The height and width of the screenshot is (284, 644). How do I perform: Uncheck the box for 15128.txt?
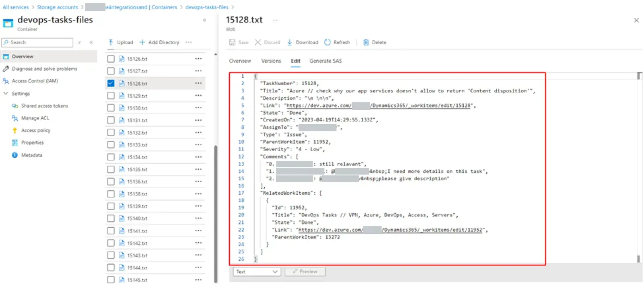click(111, 83)
